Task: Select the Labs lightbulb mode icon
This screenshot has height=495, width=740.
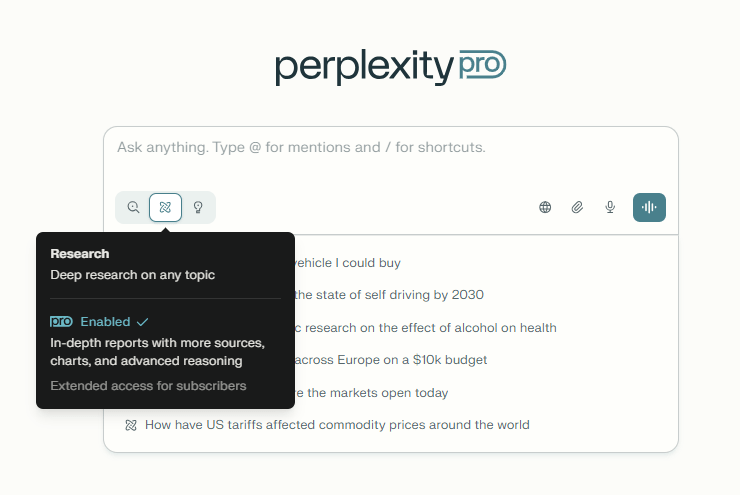Action: click(x=198, y=208)
